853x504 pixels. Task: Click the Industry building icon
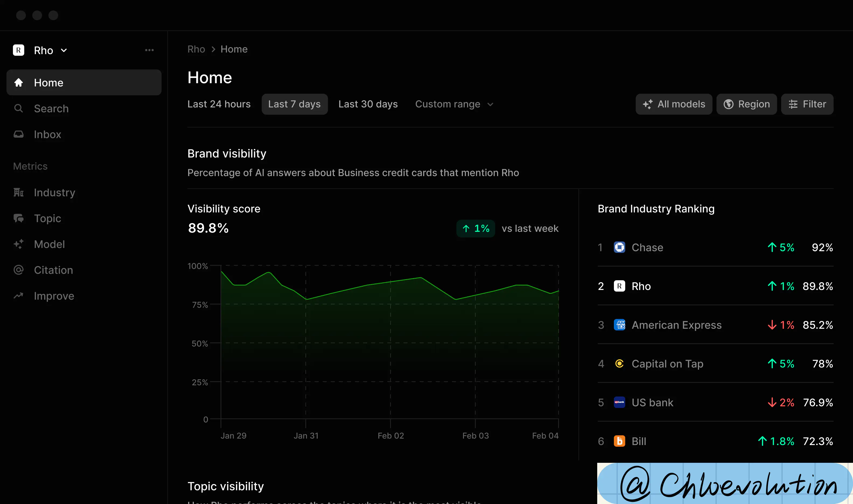pos(19,192)
